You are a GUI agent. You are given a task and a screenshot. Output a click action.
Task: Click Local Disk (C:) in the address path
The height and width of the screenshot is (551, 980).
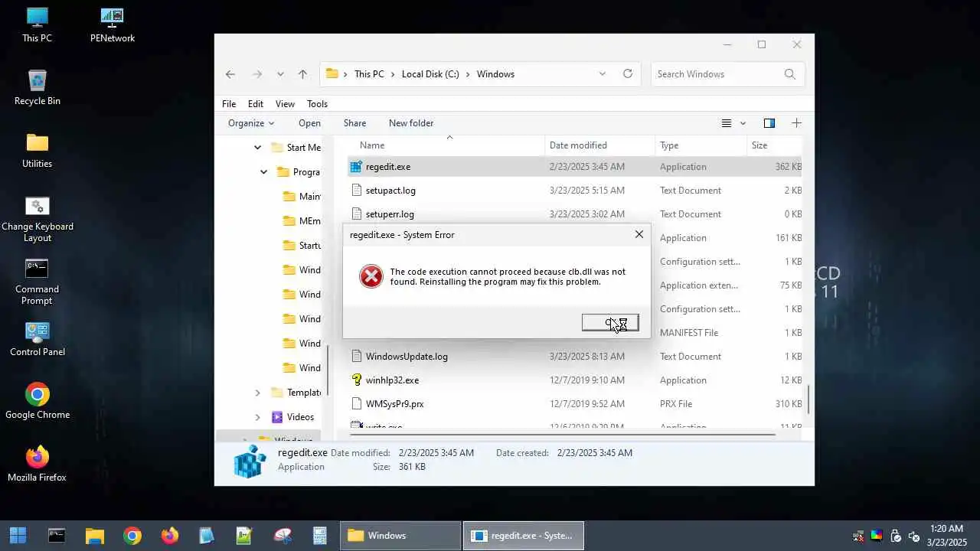coord(430,74)
